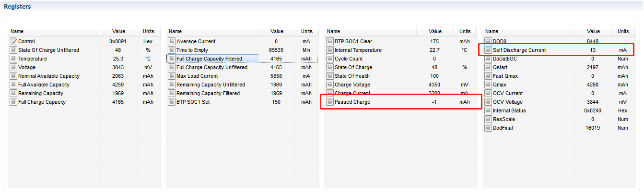The width and height of the screenshot is (644, 195).
Task: Select the Control register value 0x0091
Action: click(x=117, y=41)
